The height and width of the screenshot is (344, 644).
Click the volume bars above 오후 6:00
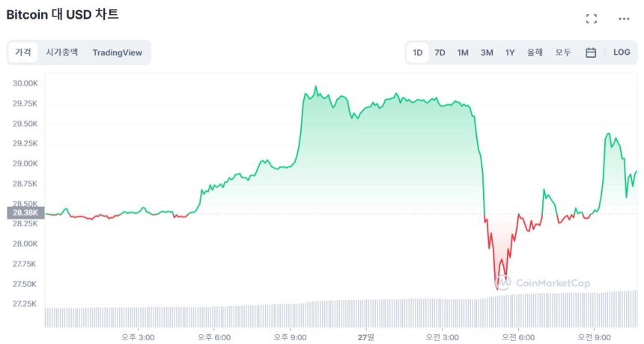(x=213, y=316)
